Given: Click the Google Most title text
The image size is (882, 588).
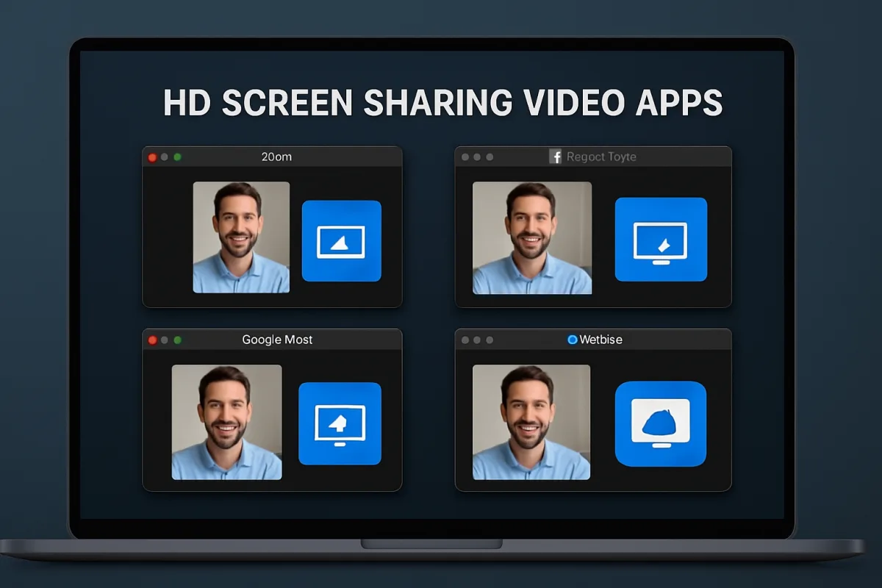Looking at the screenshot, I should tap(277, 340).
